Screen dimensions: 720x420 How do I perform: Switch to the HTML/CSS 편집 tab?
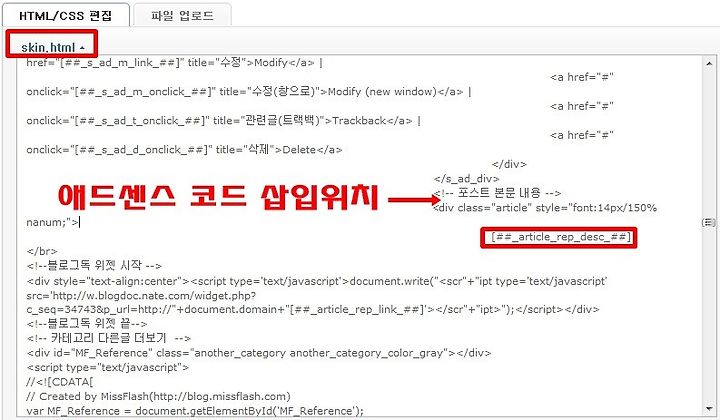pyautogui.click(x=65, y=16)
